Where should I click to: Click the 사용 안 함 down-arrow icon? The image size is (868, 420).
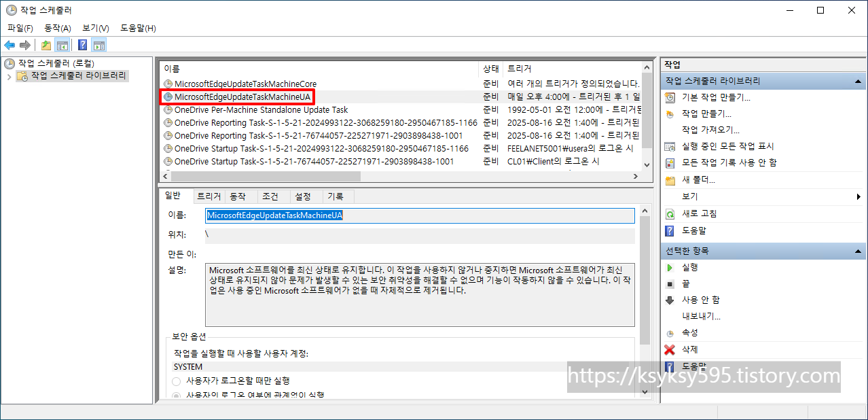[x=670, y=300]
